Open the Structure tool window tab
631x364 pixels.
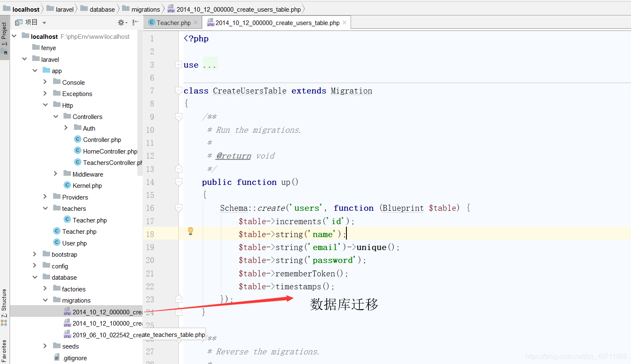pos(4,307)
